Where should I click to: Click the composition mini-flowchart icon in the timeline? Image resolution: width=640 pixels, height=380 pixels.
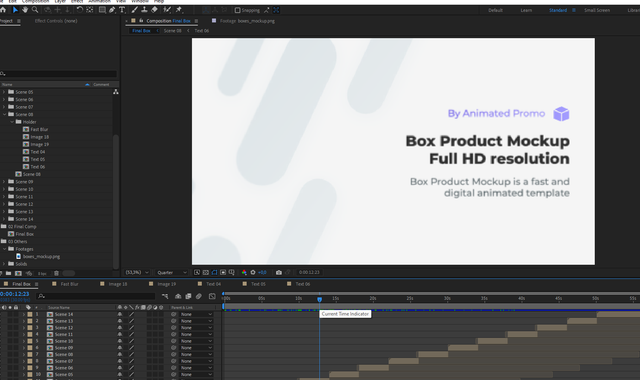pyautogui.click(x=165, y=296)
